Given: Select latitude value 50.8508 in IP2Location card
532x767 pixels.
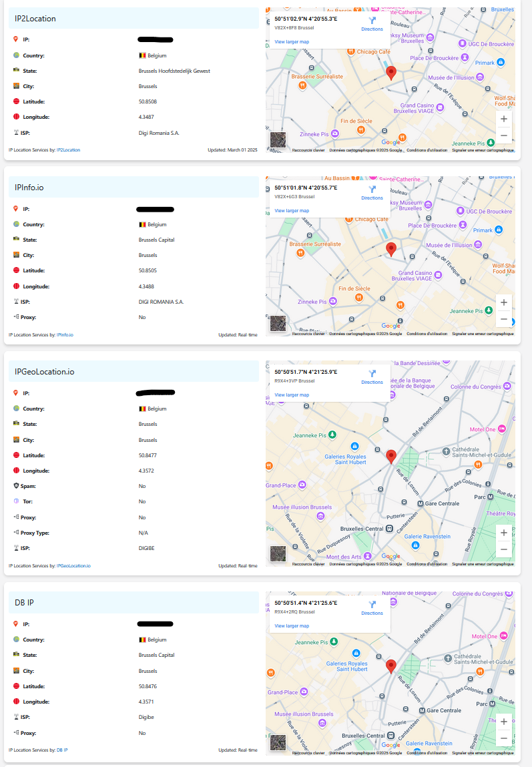Looking at the screenshot, I should tap(148, 101).
